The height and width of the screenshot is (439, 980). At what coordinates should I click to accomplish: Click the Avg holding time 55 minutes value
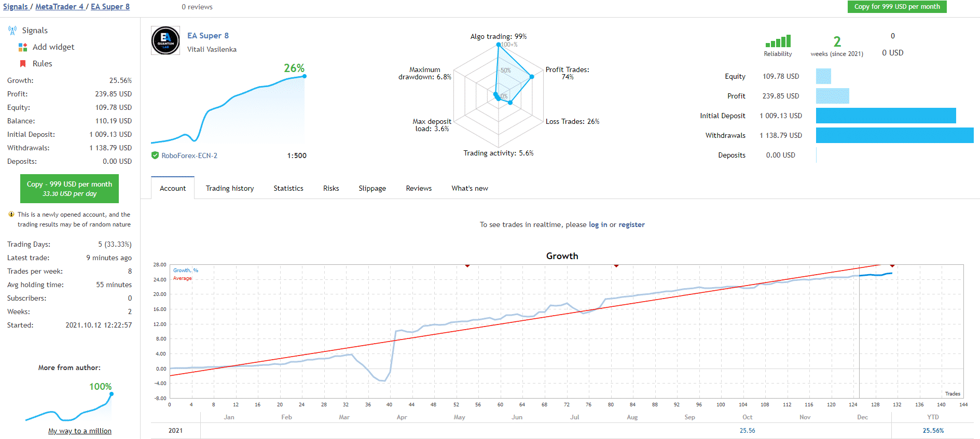[114, 285]
